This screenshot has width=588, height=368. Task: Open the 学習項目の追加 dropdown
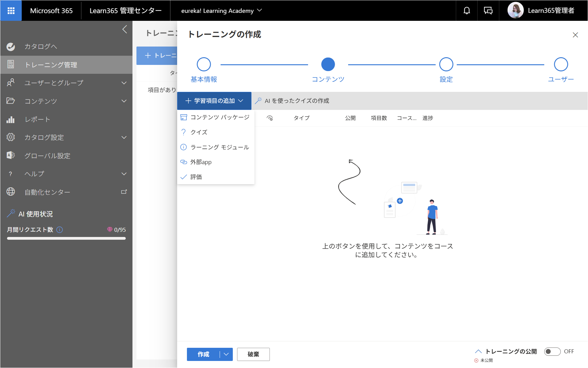point(214,101)
